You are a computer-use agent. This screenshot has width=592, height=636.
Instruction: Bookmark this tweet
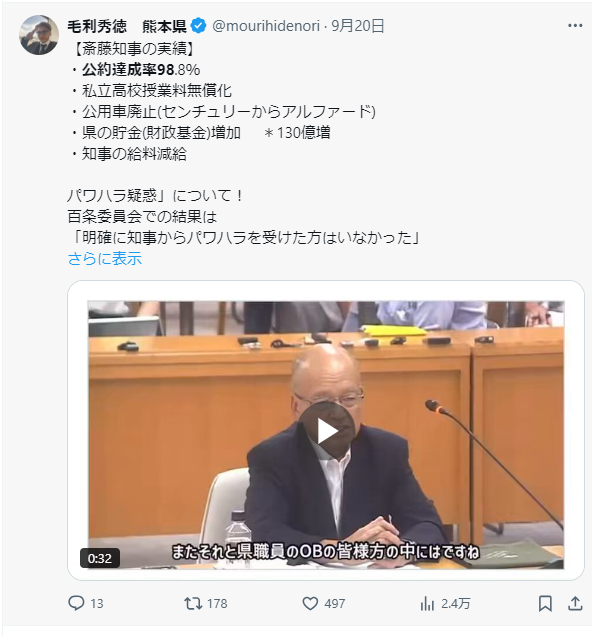point(545,604)
